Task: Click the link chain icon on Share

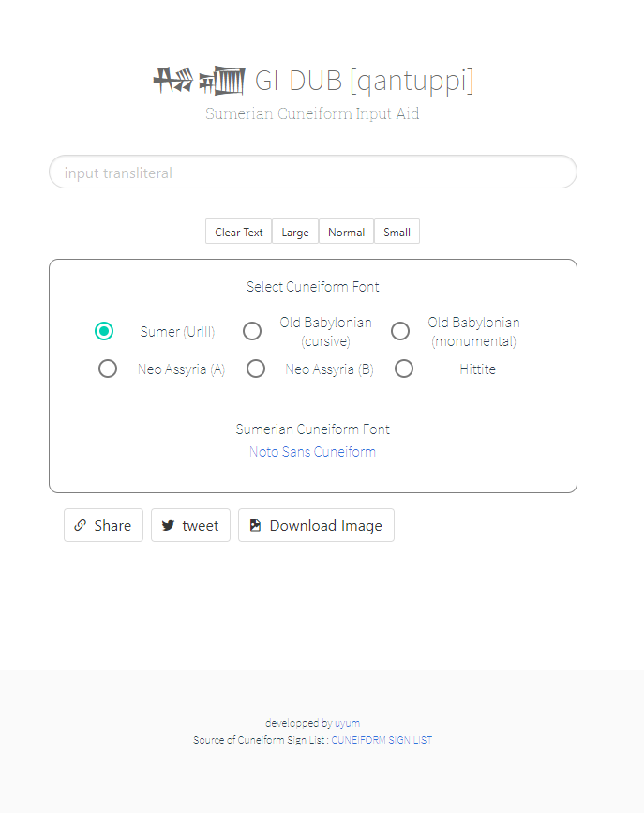Action: 80,525
